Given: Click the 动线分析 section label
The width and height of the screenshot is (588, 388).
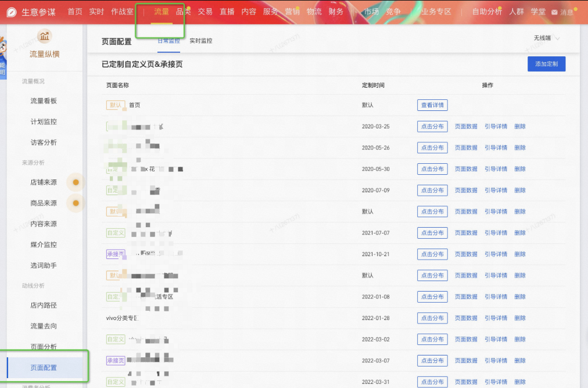Looking at the screenshot, I should pyautogui.click(x=33, y=285).
